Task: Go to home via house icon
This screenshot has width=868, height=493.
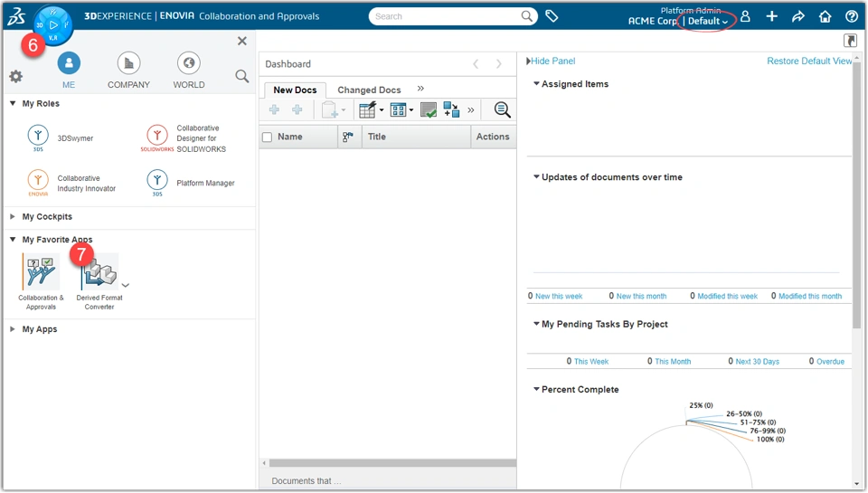Action: pos(825,16)
